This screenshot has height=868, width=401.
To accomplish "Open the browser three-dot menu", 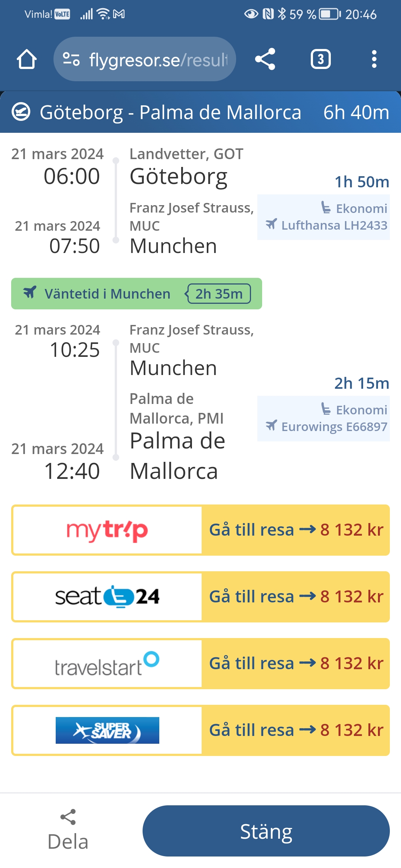I will 374,59.
